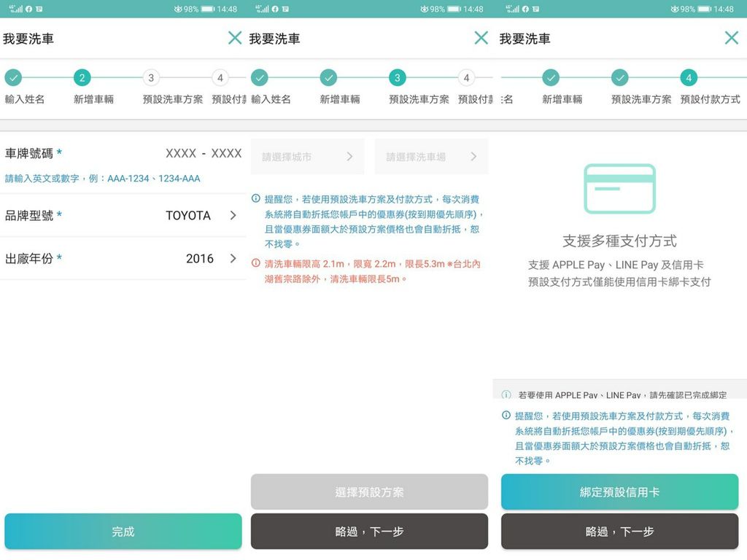Select 輸入姓名 step label in left screen
747x560 pixels.
[25, 99]
